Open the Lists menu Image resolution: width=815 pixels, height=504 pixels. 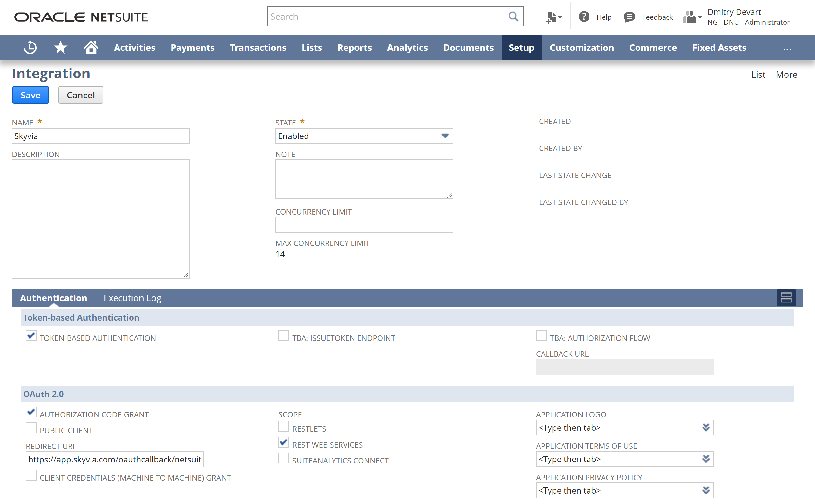point(312,47)
